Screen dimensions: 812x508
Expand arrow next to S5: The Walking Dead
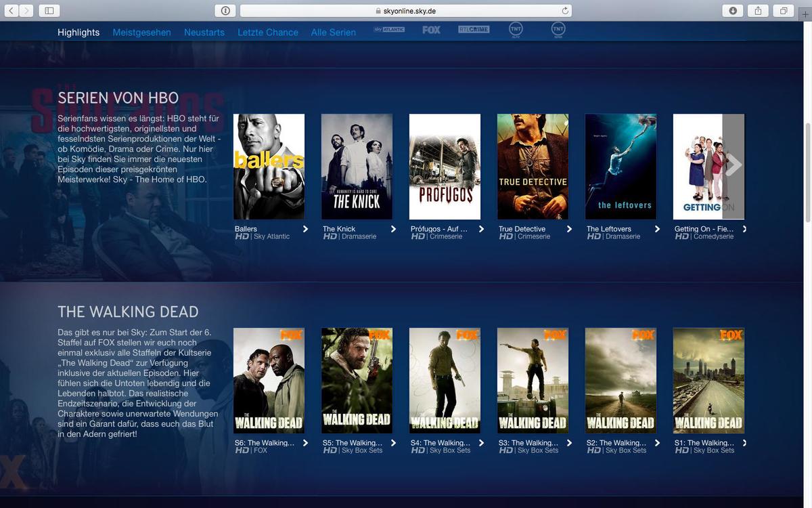tap(393, 443)
